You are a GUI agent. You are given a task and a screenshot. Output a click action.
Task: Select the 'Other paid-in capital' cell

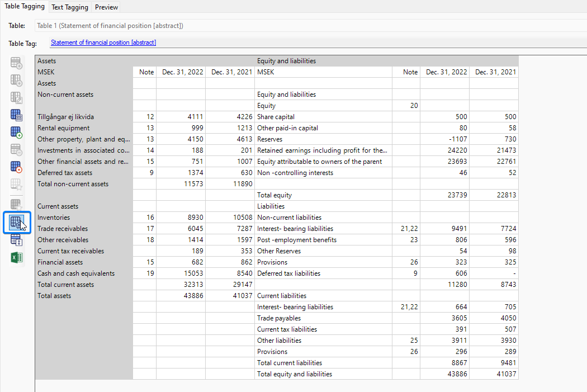324,128
